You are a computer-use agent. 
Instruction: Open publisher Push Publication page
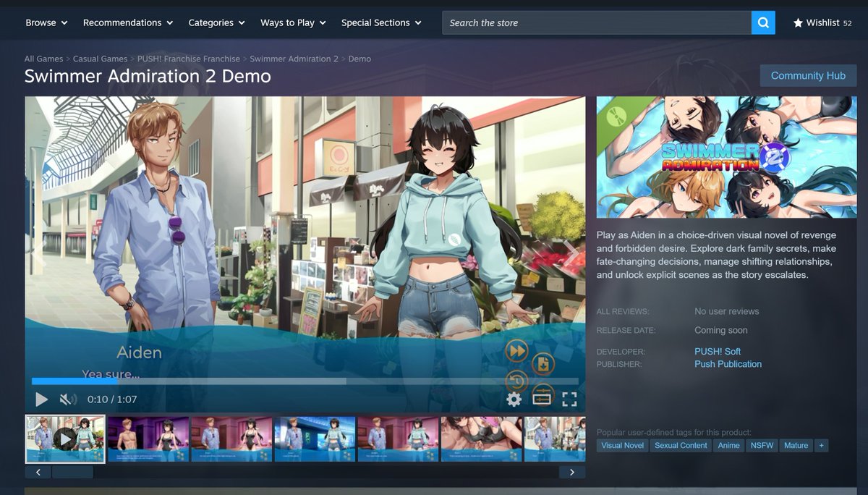tap(728, 364)
